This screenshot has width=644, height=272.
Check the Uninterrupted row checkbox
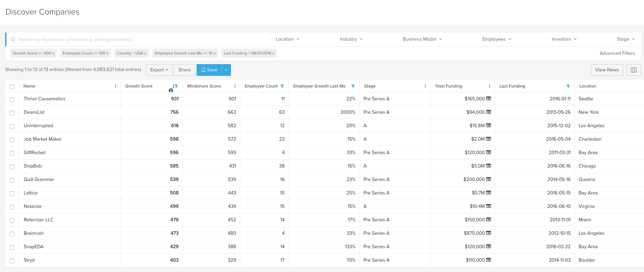tap(12, 126)
